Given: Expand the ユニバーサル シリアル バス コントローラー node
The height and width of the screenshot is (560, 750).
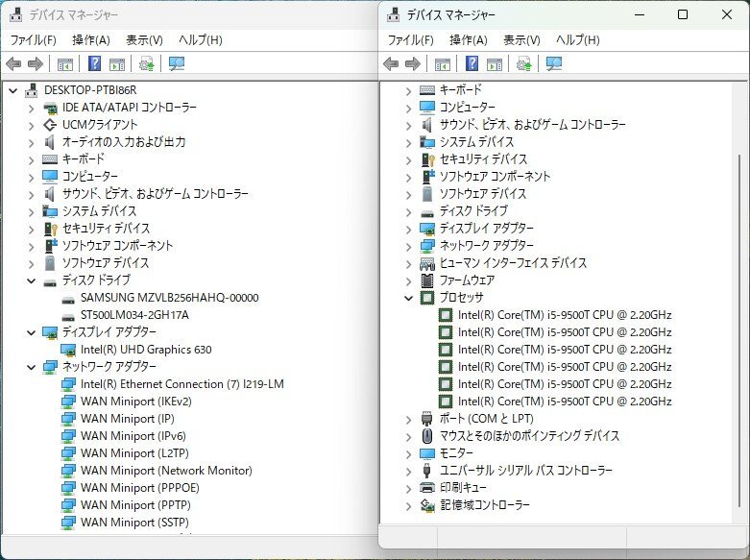Looking at the screenshot, I should pos(409,471).
